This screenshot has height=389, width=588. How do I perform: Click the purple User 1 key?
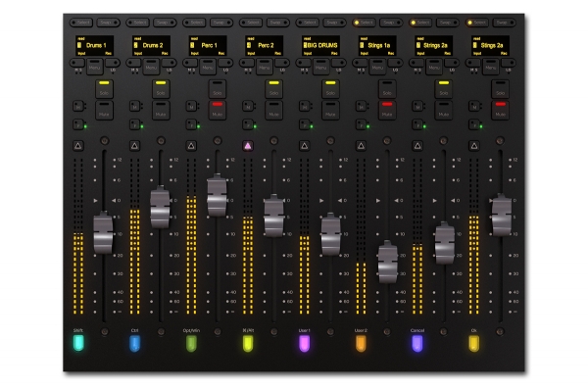305,343
